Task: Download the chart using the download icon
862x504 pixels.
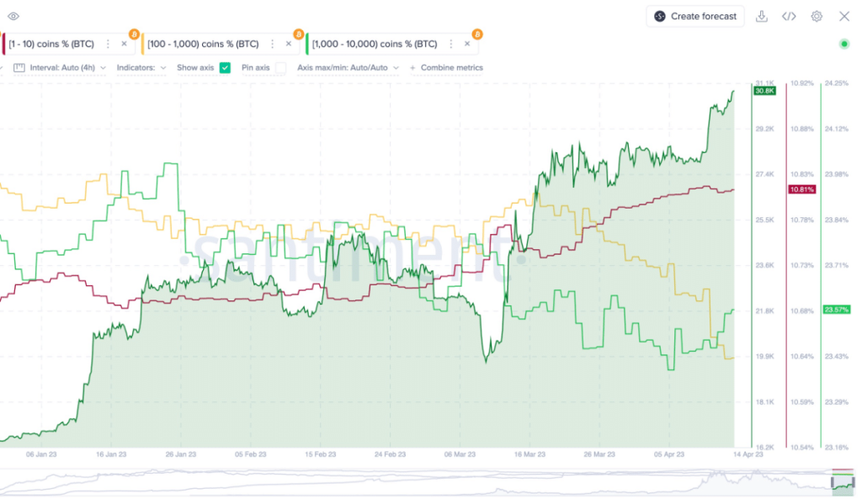Action: click(762, 16)
